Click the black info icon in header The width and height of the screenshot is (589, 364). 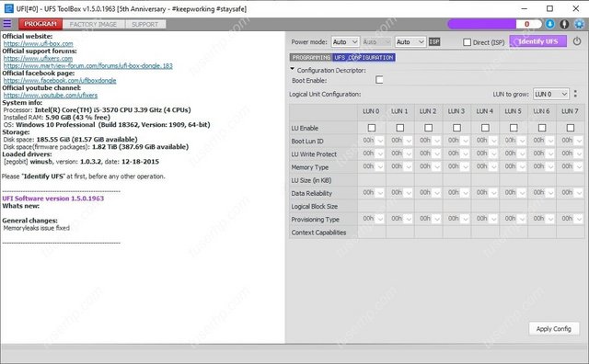coord(564,24)
